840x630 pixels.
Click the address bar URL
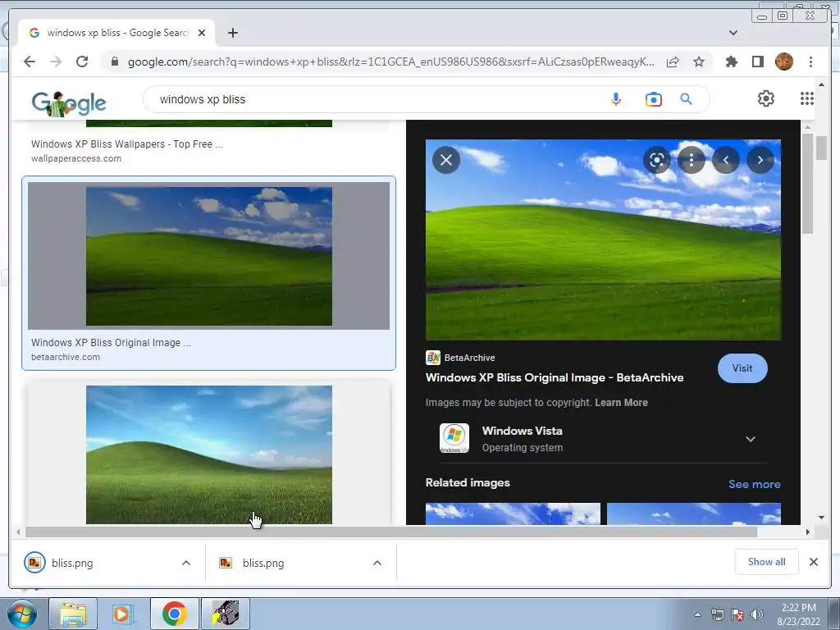coord(390,62)
